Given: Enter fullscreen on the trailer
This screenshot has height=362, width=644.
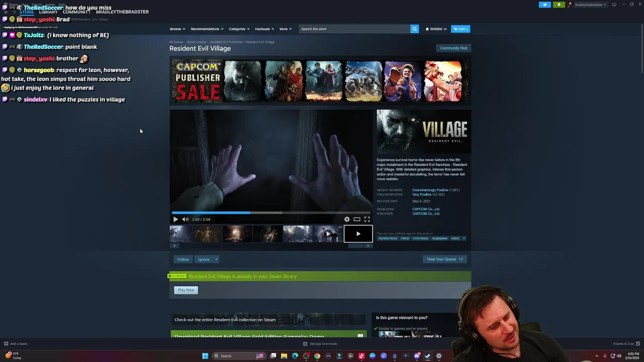Looking at the screenshot, I should pos(367,219).
